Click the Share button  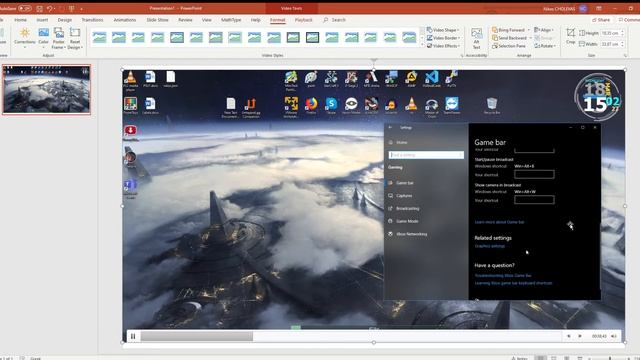pos(600,20)
